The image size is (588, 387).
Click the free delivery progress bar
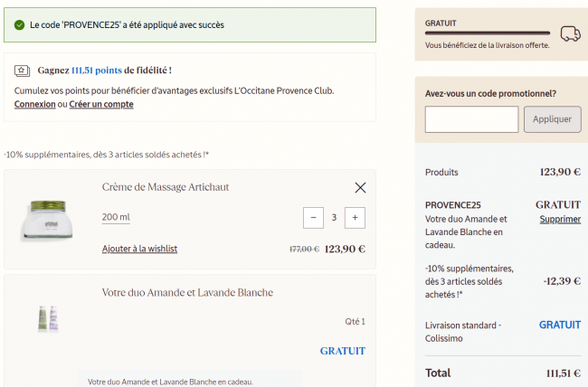click(487, 33)
